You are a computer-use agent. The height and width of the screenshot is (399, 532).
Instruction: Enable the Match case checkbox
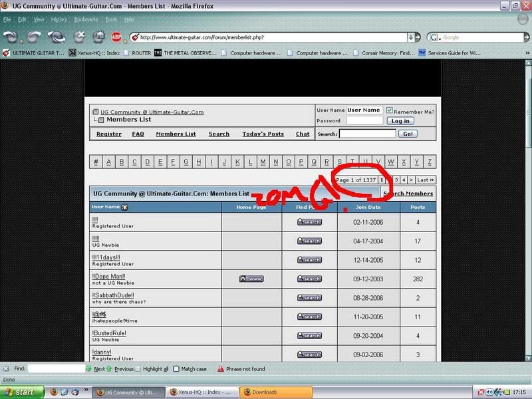176,369
